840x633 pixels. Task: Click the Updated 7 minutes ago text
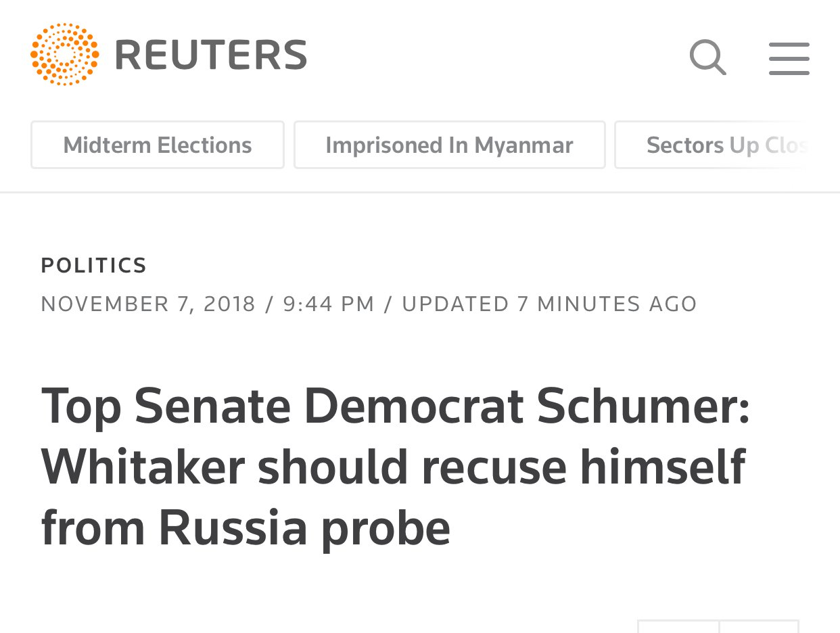[549, 304]
